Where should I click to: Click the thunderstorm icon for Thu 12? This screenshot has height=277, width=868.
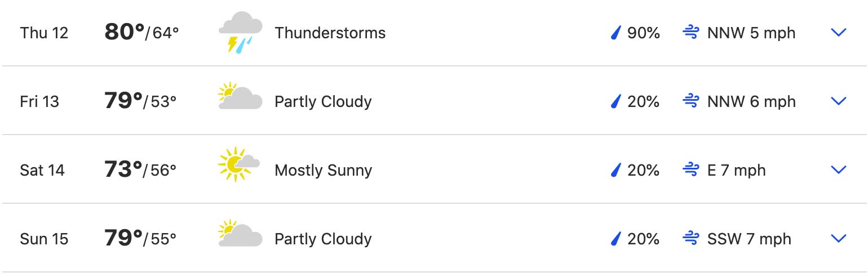240,33
